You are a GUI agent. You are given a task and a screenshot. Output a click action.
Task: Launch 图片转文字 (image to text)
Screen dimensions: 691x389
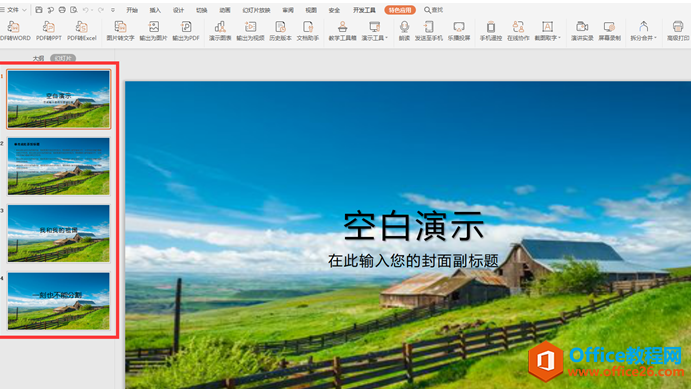click(120, 31)
